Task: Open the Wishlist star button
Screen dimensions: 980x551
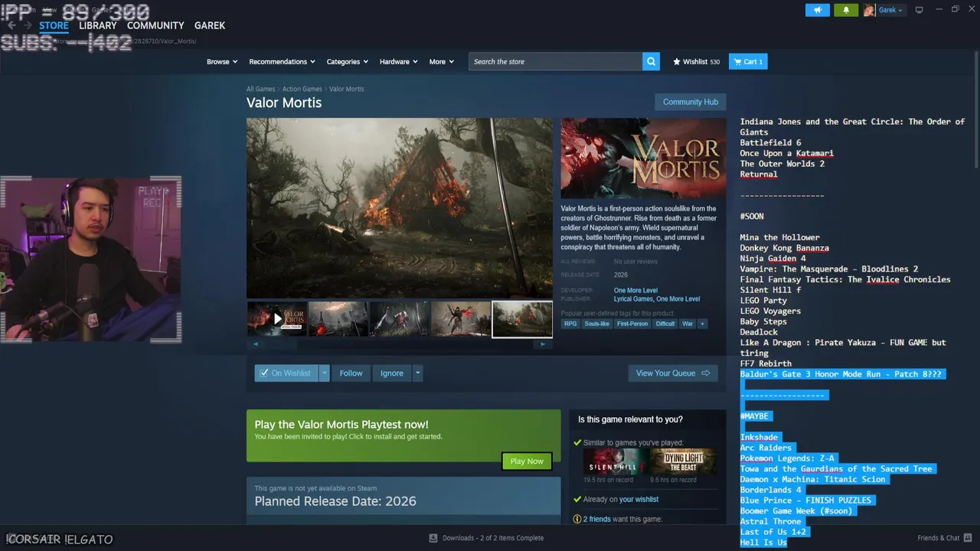Action: [x=696, y=61]
